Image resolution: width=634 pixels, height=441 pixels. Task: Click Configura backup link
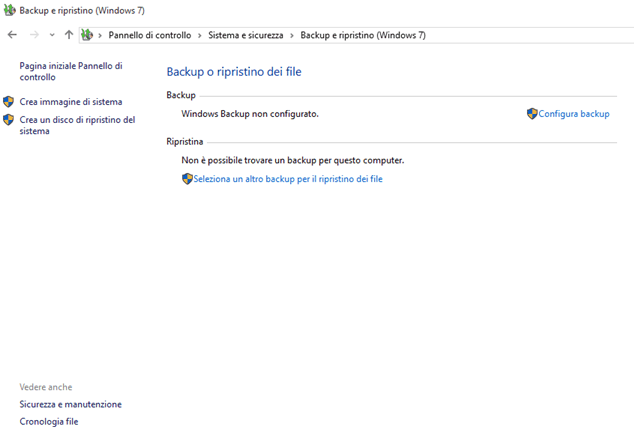tap(574, 114)
